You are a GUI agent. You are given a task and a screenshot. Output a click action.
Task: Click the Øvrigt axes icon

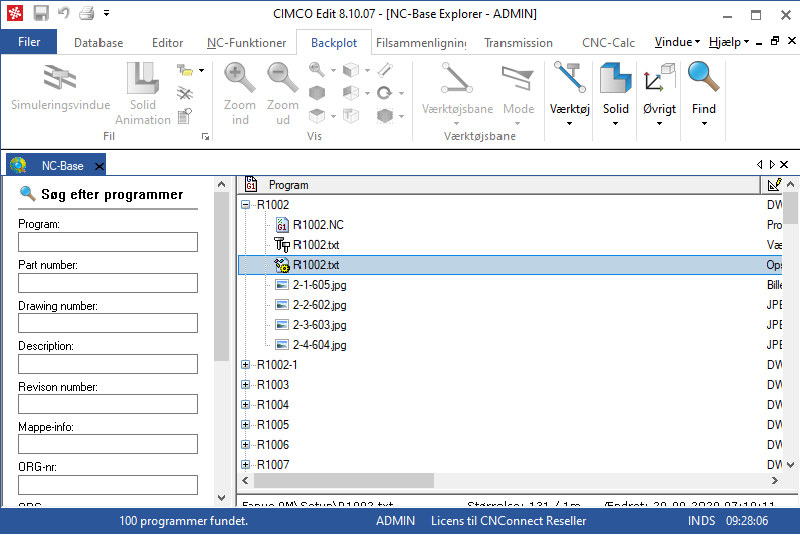pos(659,78)
